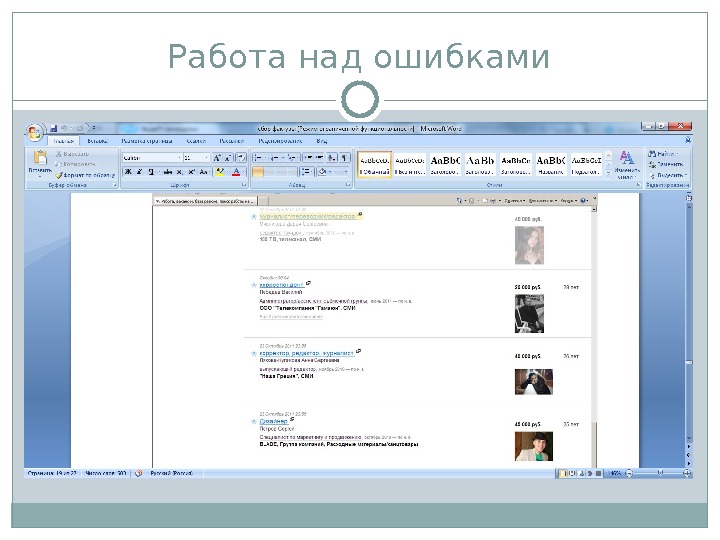Click the Change Case (Aa) icon
Screen dimensions: 720x540
tap(204, 172)
